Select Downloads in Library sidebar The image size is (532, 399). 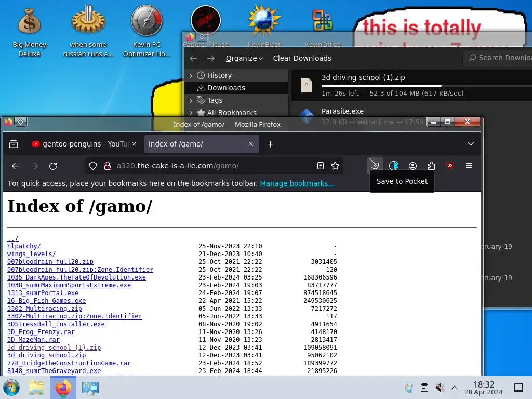pyautogui.click(x=236, y=88)
